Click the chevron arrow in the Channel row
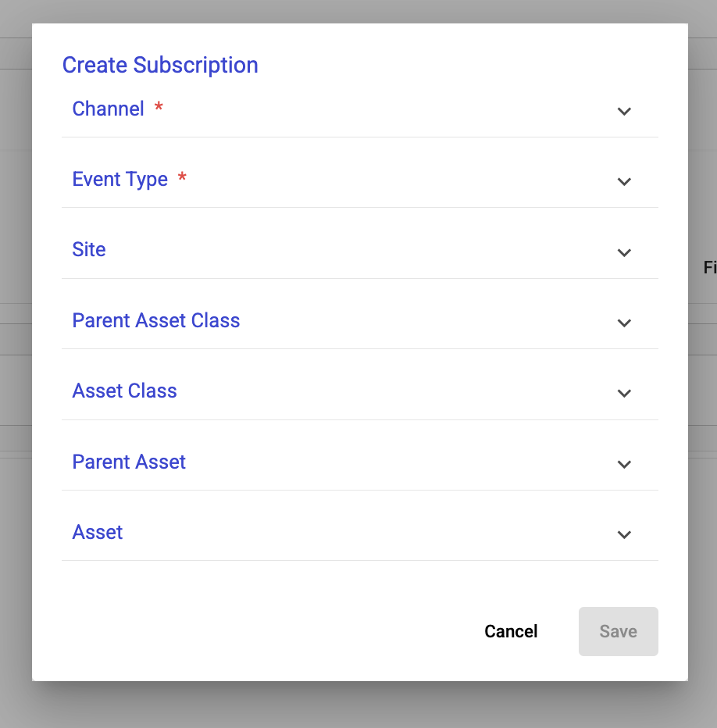 tap(624, 111)
